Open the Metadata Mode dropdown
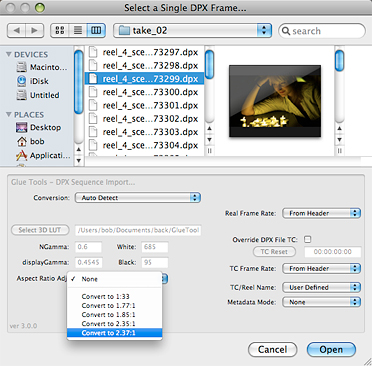 [321, 302]
